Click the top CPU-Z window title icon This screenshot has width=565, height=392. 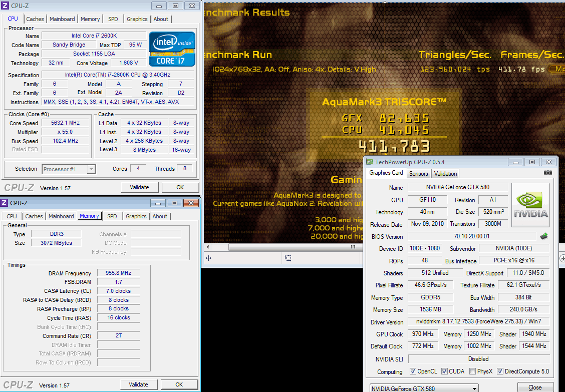pyautogui.click(x=5, y=6)
